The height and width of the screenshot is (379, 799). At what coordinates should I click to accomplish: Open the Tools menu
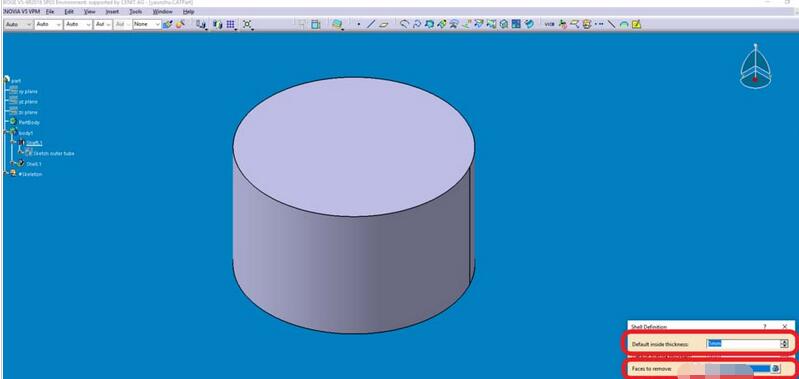136,11
